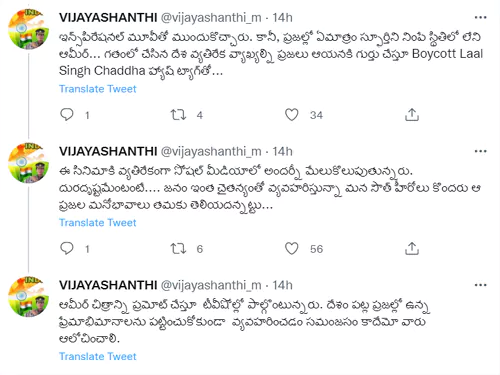Translate the first tweet
The height and width of the screenshot is (375, 500).
coord(98,89)
